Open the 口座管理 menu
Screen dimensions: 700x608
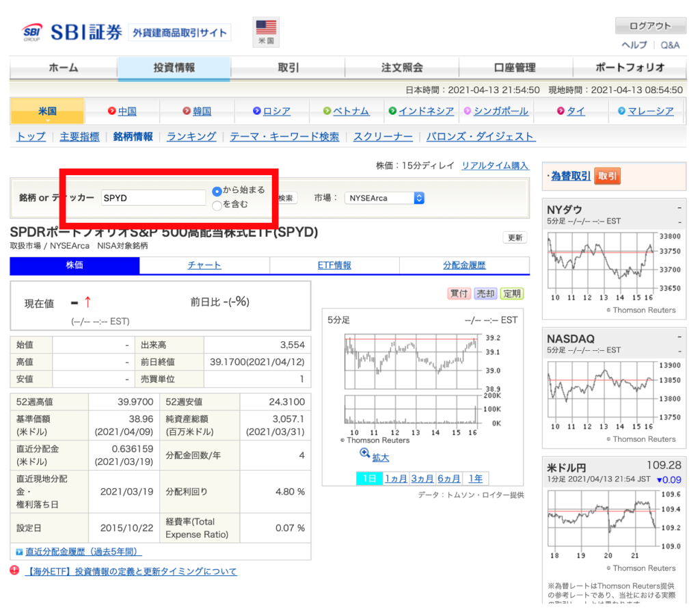click(515, 68)
